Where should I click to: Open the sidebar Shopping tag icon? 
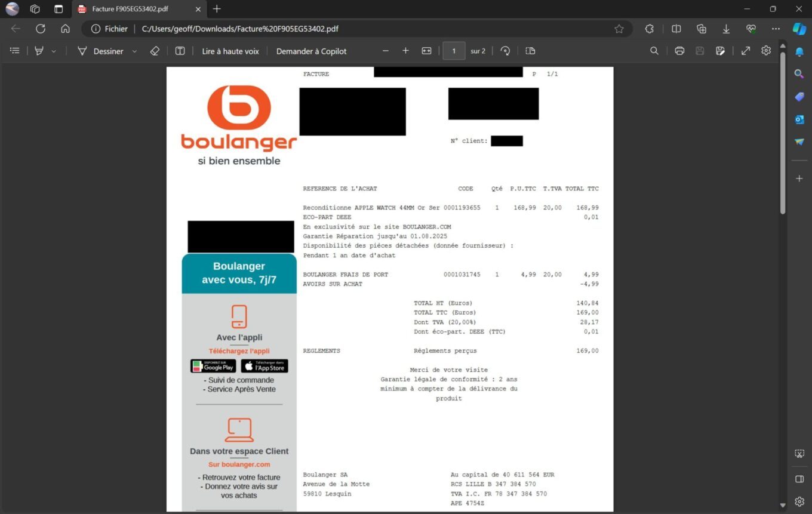pos(799,97)
